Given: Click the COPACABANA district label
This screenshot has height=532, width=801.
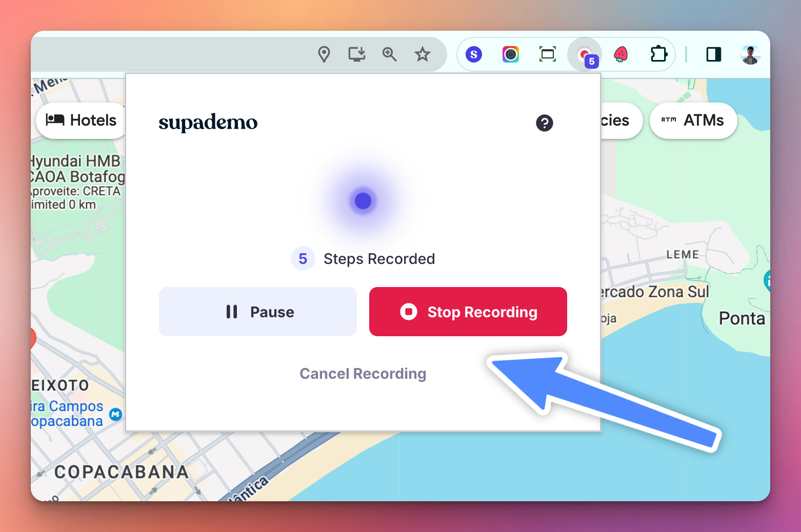Looking at the screenshot, I should (122, 472).
